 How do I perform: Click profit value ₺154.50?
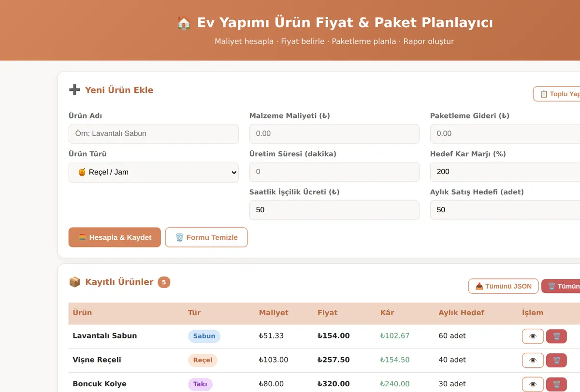395,360
